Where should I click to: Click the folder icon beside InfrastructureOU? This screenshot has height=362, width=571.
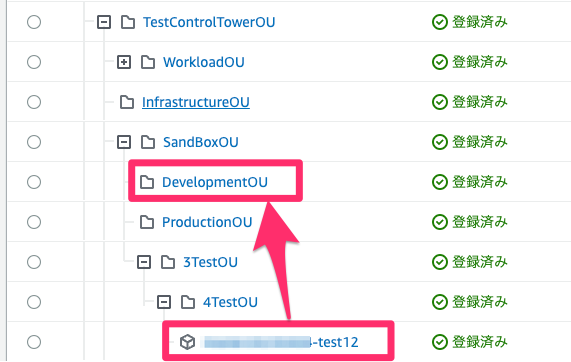coord(127,102)
